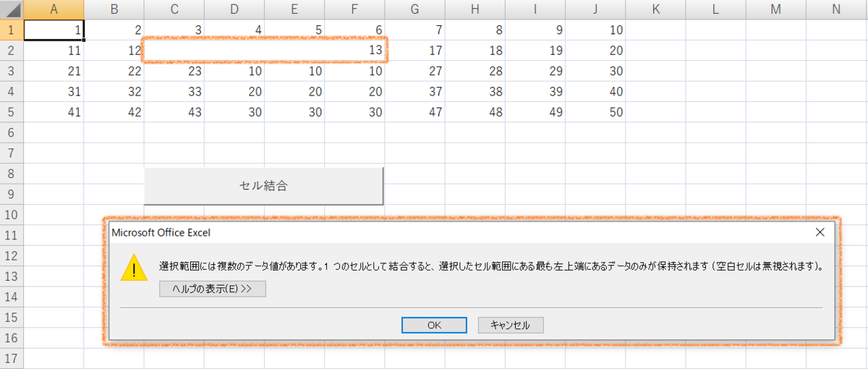The image size is (868, 369).
Task: Click cell J5 containing 50
Action: pos(595,112)
